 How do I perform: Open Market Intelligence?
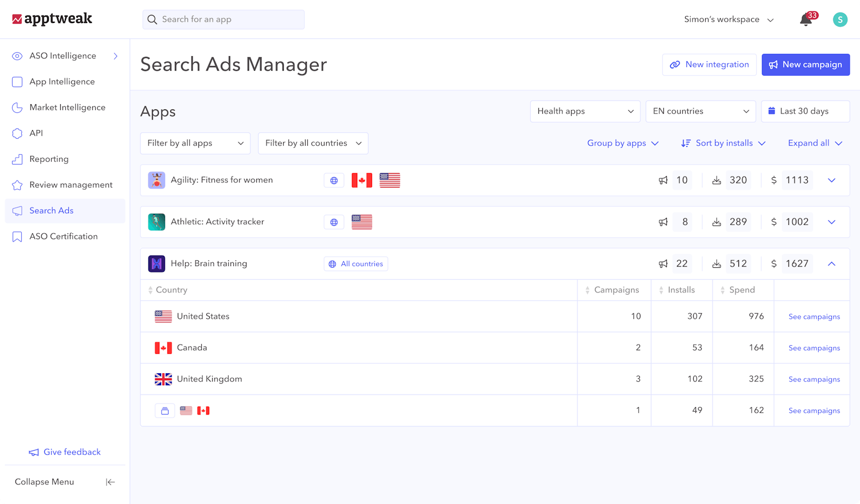click(67, 107)
